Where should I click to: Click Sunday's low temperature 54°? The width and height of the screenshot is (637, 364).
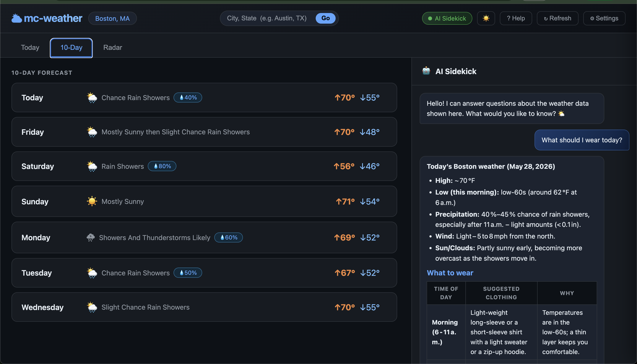370,201
